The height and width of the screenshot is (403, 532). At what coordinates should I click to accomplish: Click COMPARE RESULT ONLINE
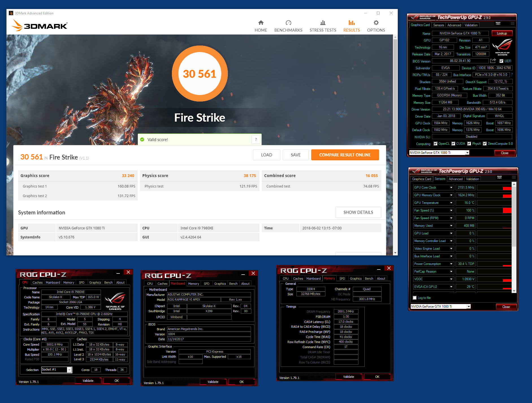point(345,155)
